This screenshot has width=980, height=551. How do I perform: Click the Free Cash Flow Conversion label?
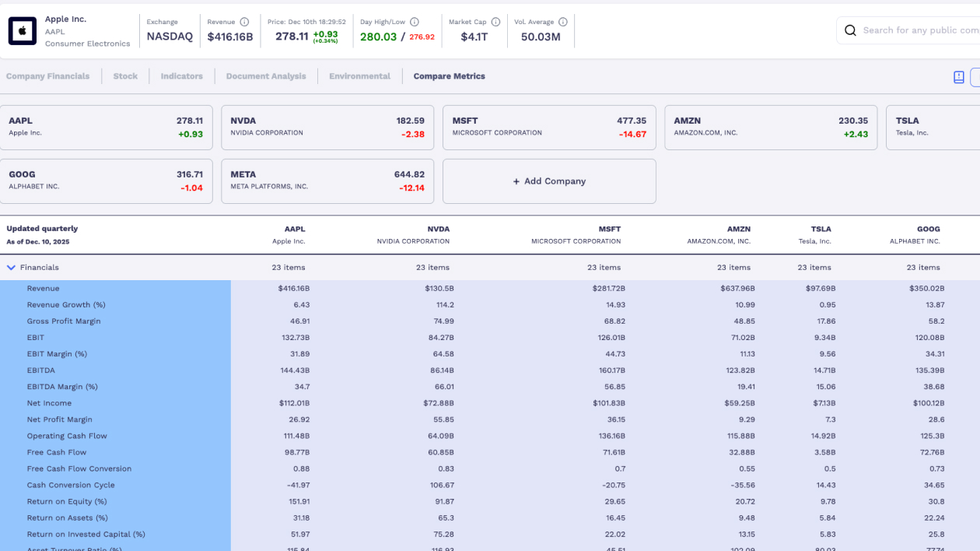pyautogui.click(x=79, y=469)
